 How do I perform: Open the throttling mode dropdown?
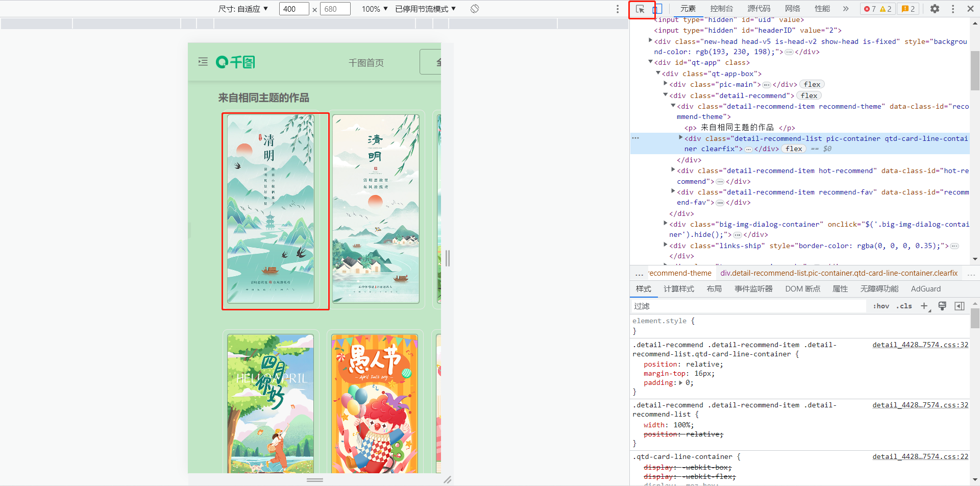point(426,9)
